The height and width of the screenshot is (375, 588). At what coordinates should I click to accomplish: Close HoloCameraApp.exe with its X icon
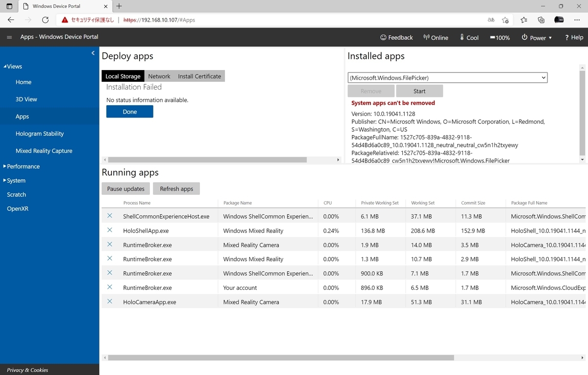click(x=110, y=302)
